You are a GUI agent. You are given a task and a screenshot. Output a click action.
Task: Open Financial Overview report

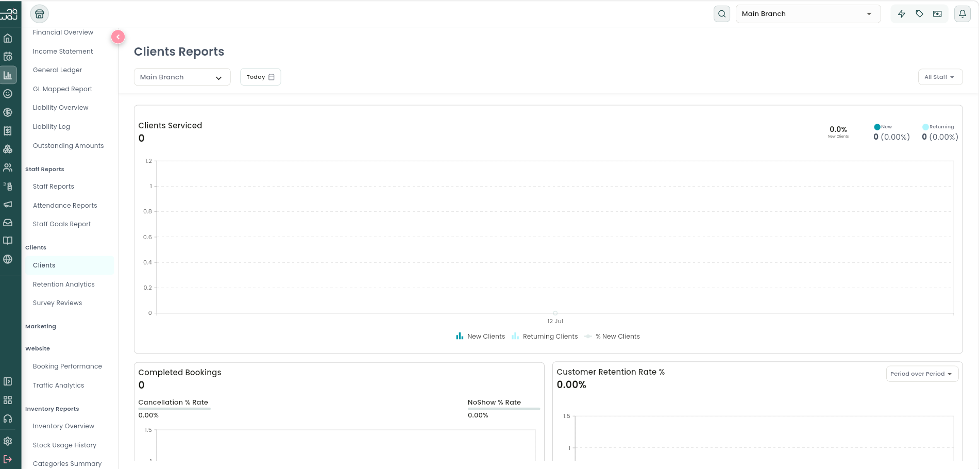(x=63, y=32)
